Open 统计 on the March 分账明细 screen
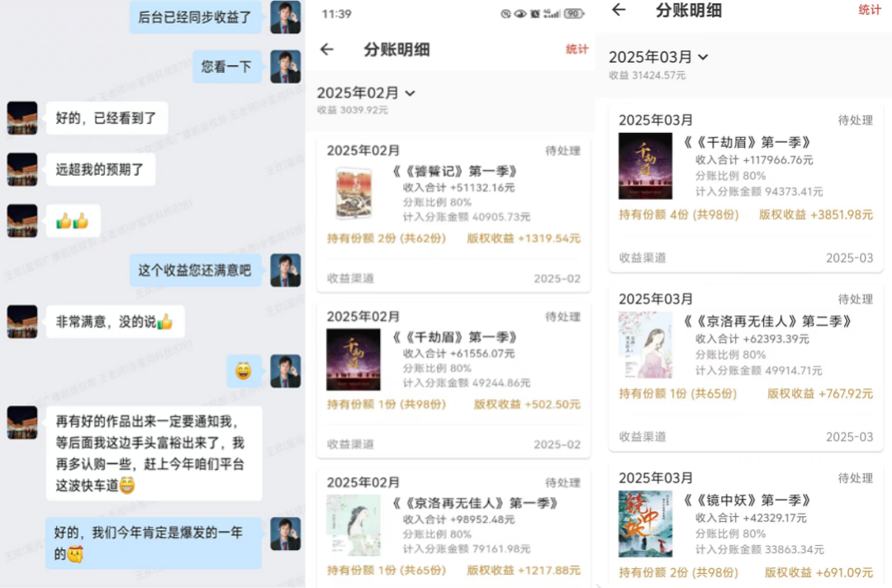 click(x=869, y=10)
